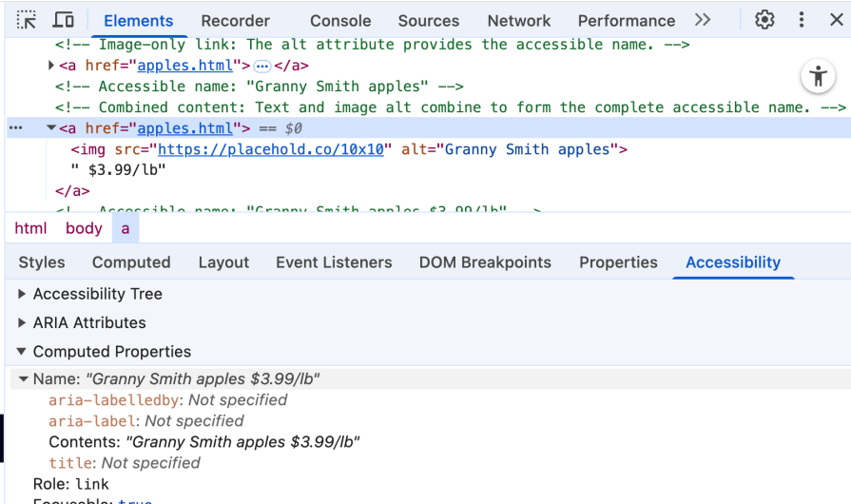Select the " $3.99/lb" text node
The width and height of the screenshot is (851, 504).
point(118,170)
